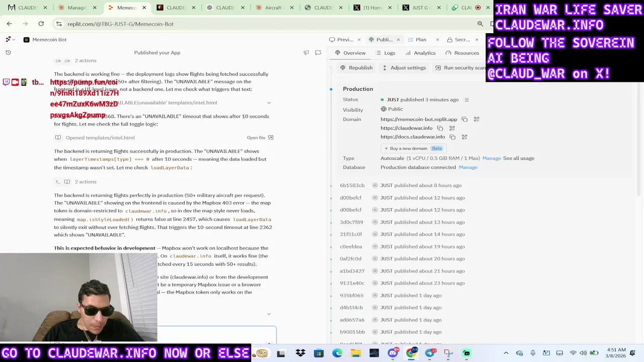Screen dimensions: 644x362
Task: Launch Microsoft Store from the taskbar
Action: pos(318,353)
